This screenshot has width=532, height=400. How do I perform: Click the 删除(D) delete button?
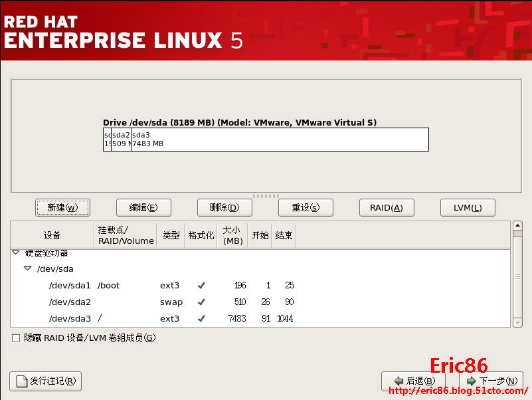point(224,207)
